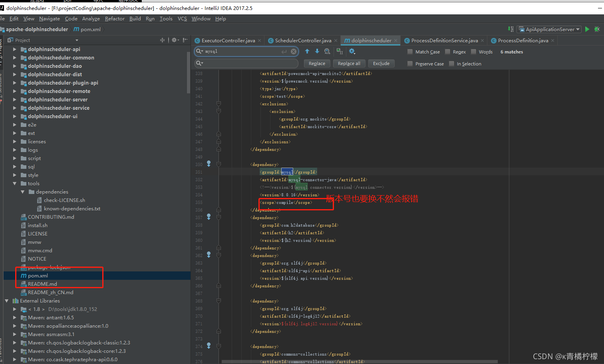
Task: Select README_zh_CN.md in project tree
Action: point(50,292)
